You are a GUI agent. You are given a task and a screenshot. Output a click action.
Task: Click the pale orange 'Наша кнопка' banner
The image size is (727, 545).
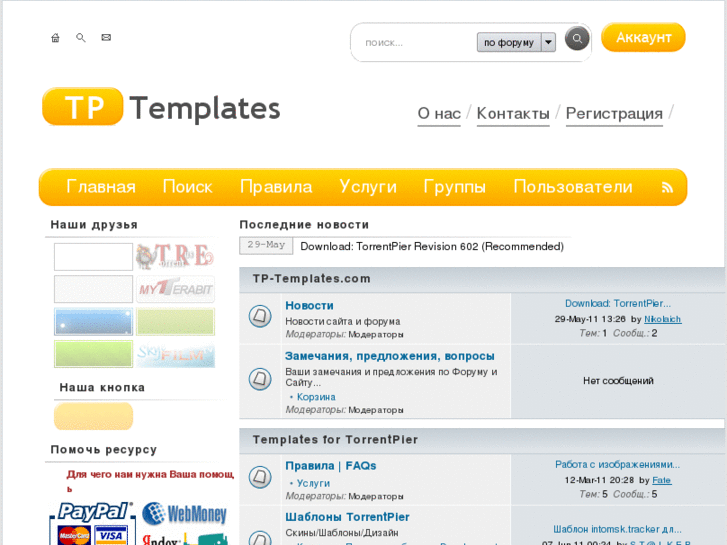point(93,416)
